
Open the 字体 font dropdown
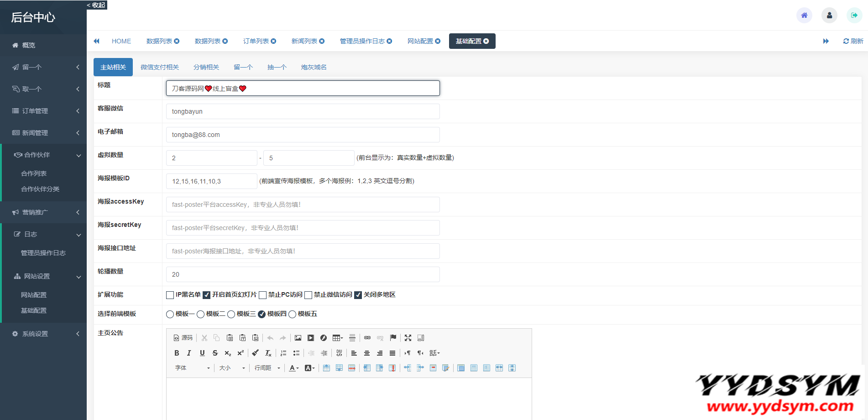pyautogui.click(x=192, y=368)
